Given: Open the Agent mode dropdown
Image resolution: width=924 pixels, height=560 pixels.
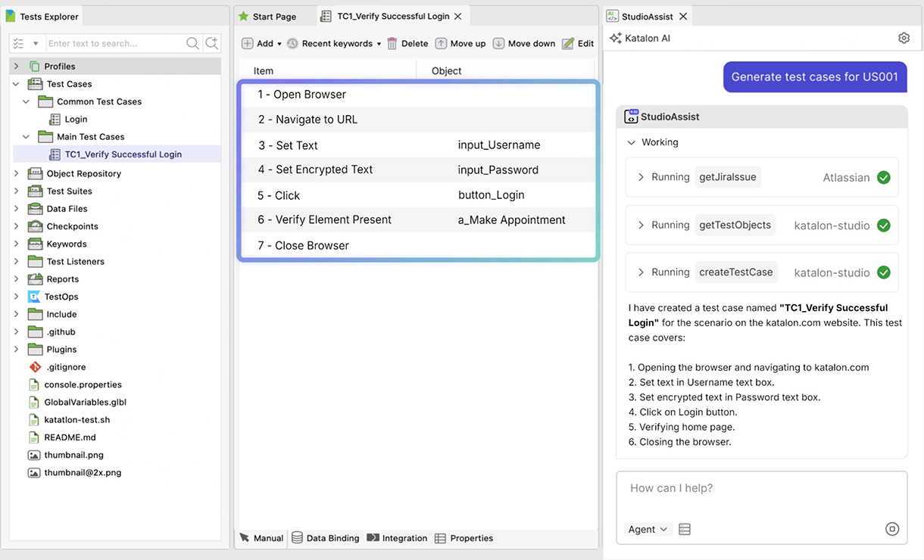Looking at the screenshot, I should (648, 529).
